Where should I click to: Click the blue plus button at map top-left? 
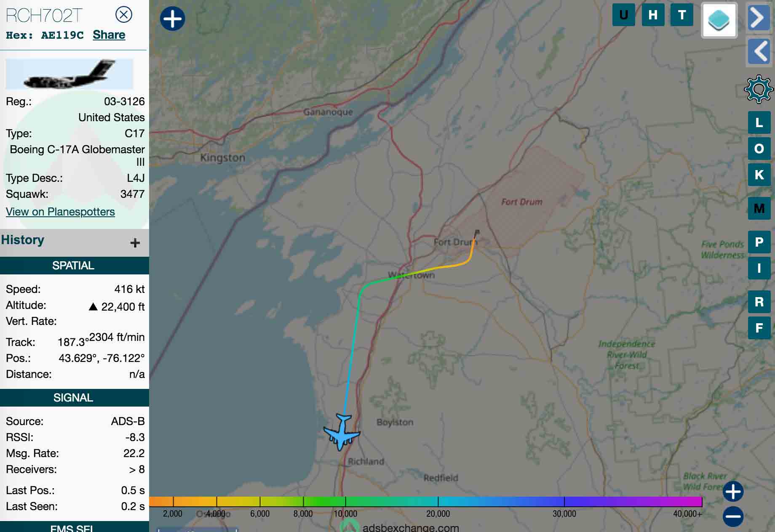click(172, 19)
